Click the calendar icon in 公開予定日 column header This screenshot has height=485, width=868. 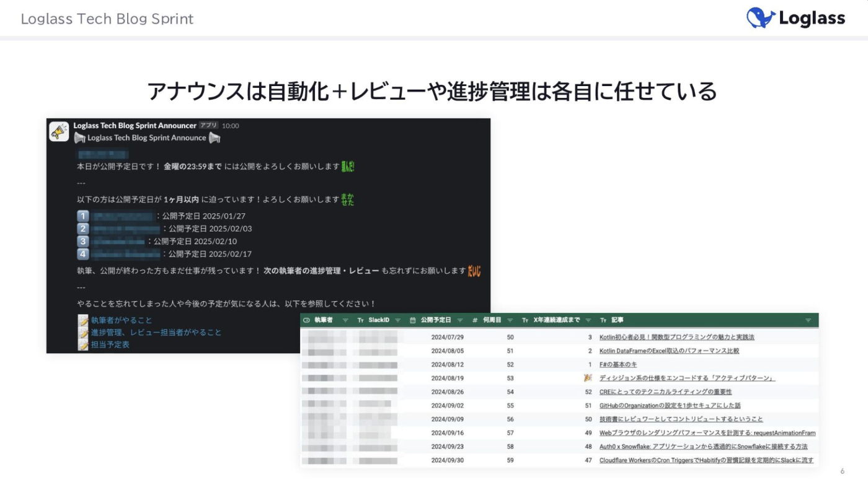[x=413, y=320]
